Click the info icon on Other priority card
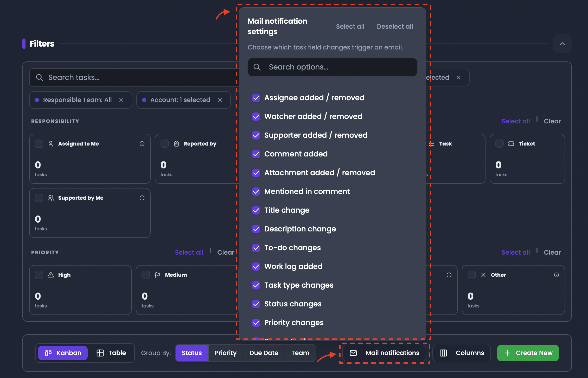Screen dimensions: 588x378 pyautogui.click(x=557, y=275)
